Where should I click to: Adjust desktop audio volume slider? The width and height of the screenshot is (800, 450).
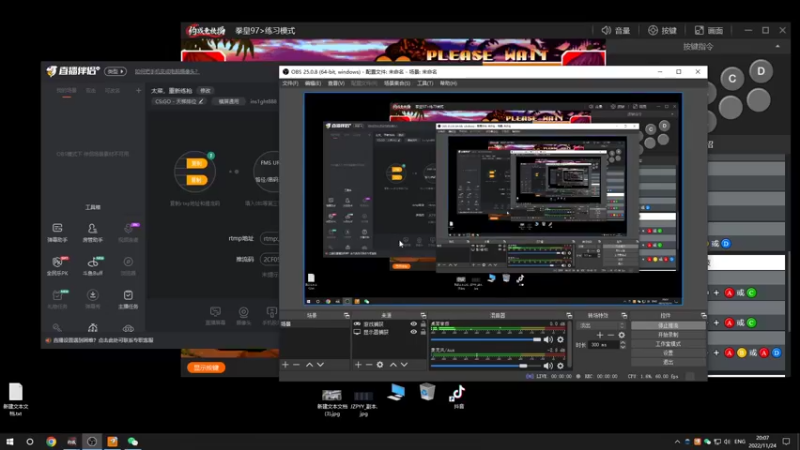[x=486, y=339]
